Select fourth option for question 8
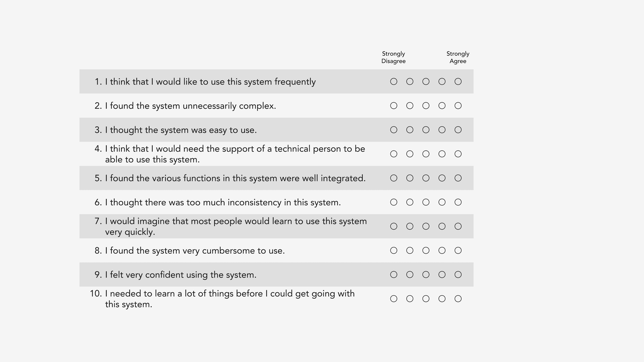Screen dimensions: 644x362 [x=442, y=250]
